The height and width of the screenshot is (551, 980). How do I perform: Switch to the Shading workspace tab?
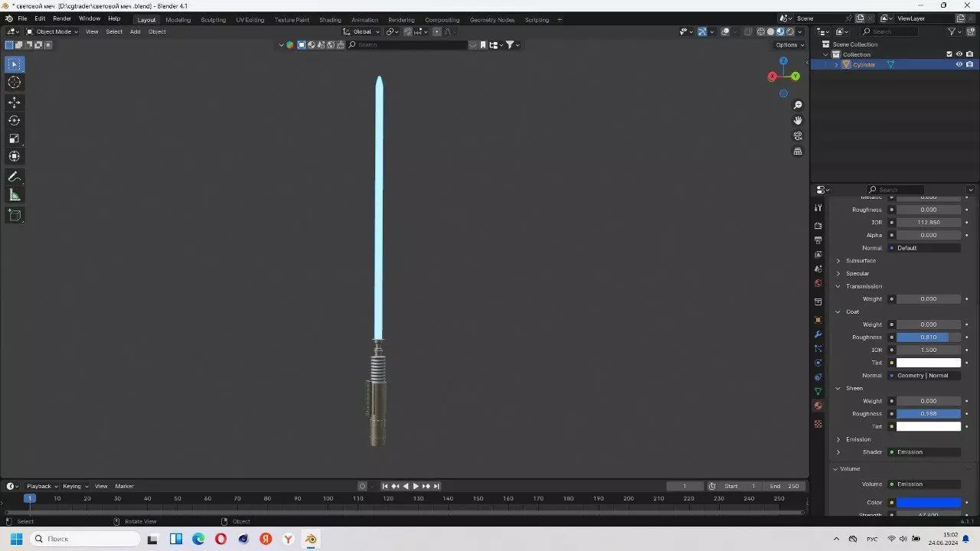coord(330,19)
